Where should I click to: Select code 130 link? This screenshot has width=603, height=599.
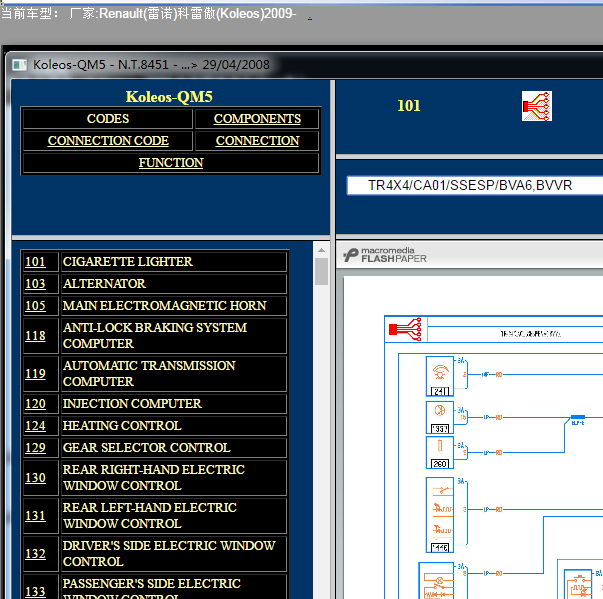pos(35,478)
